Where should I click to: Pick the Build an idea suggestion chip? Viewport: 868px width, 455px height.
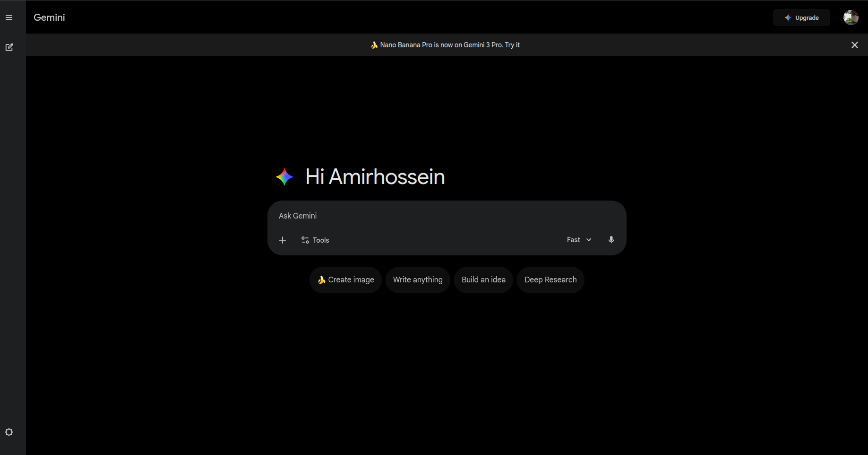pos(483,280)
